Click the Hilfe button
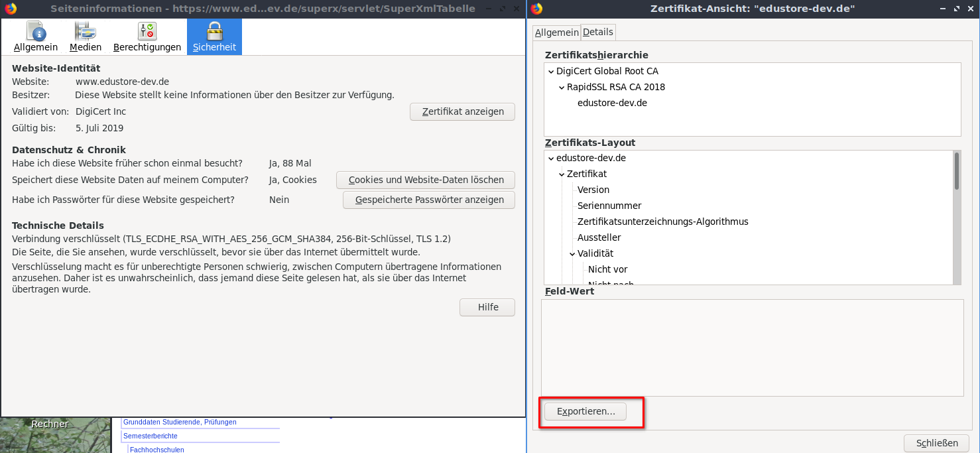Viewport: 980px width, 453px height. 487,307
